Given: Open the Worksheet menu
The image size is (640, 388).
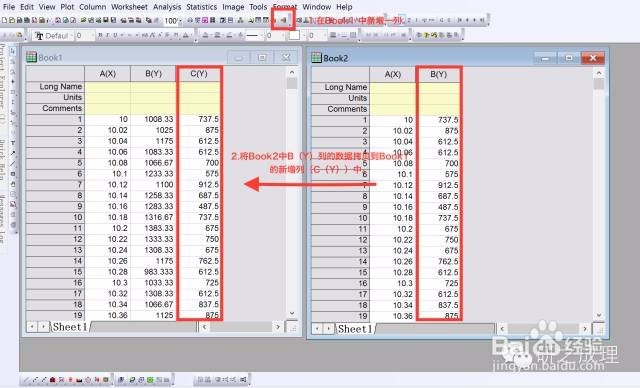Looking at the screenshot, I should pos(129,7).
